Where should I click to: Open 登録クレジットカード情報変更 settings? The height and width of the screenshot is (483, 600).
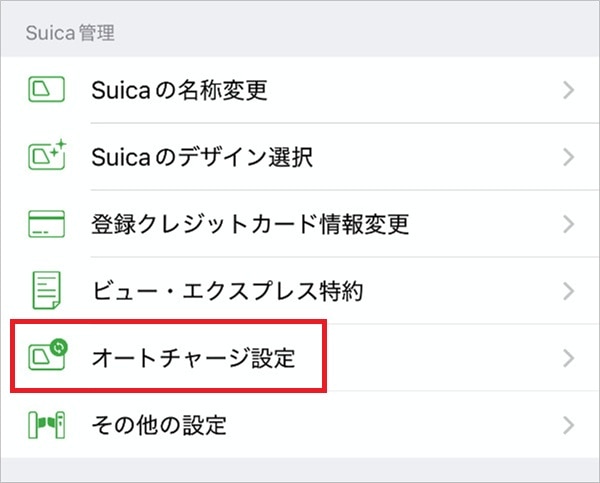click(250, 224)
